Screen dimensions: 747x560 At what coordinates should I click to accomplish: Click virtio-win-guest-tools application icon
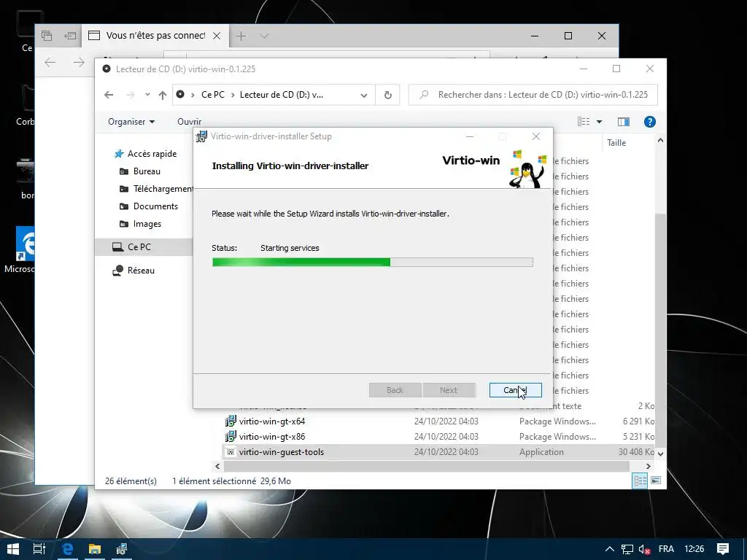231,452
